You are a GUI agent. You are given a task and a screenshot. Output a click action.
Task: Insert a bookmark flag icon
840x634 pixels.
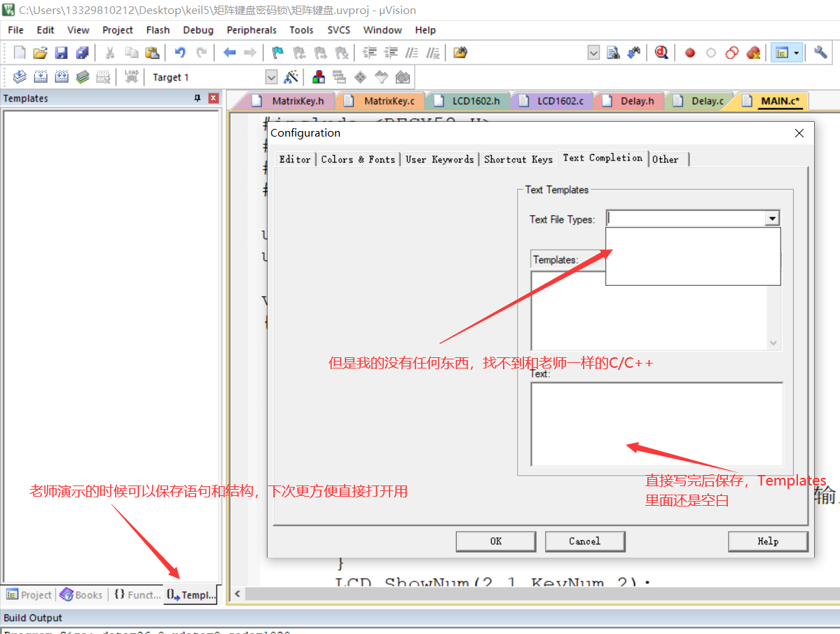(x=277, y=53)
